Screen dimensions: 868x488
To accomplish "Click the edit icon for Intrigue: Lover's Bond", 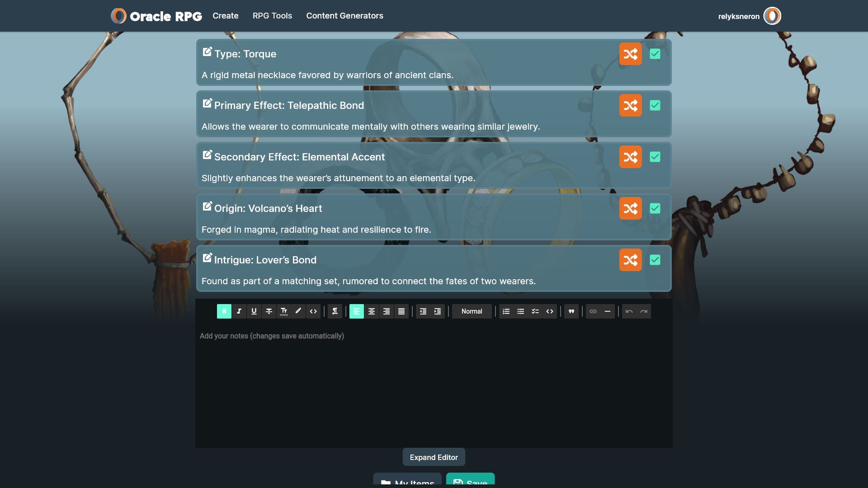I will (x=207, y=258).
